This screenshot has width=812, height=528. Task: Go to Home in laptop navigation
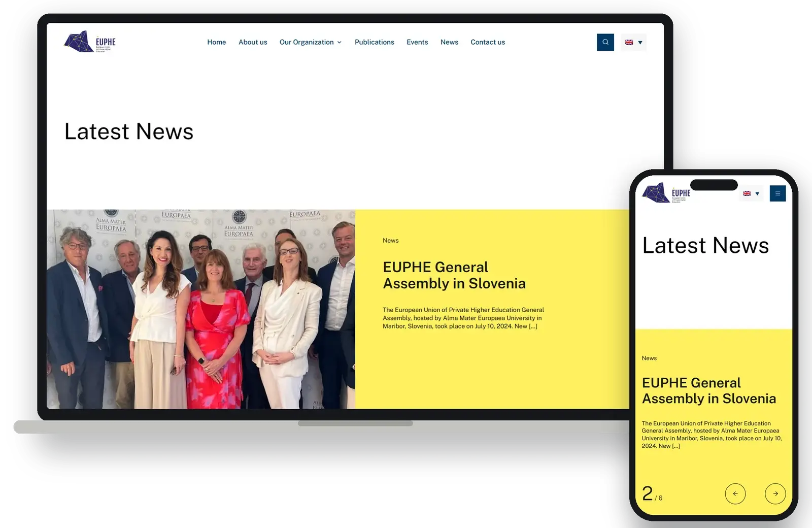click(x=217, y=42)
